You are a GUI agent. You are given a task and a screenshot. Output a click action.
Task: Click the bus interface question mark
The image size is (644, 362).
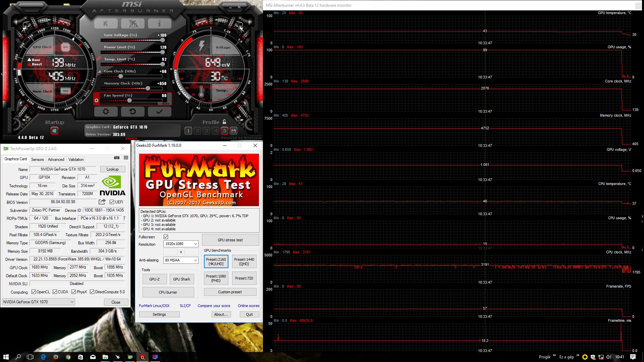pos(124,218)
